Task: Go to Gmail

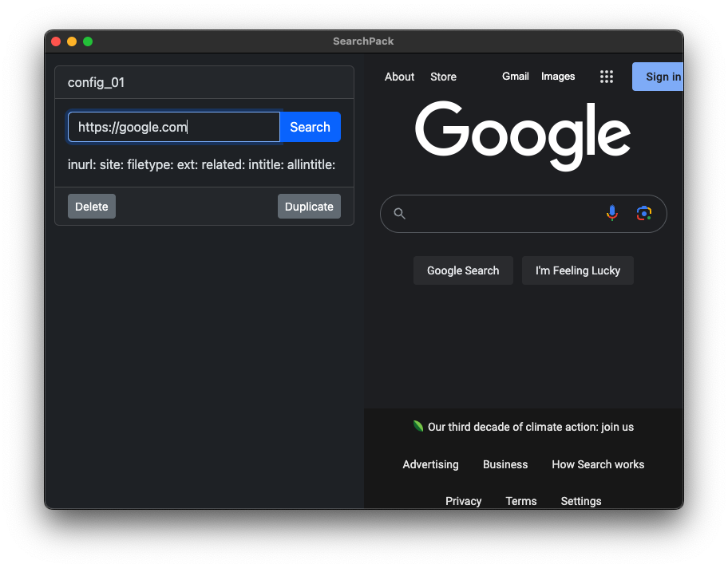Action: (x=516, y=76)
